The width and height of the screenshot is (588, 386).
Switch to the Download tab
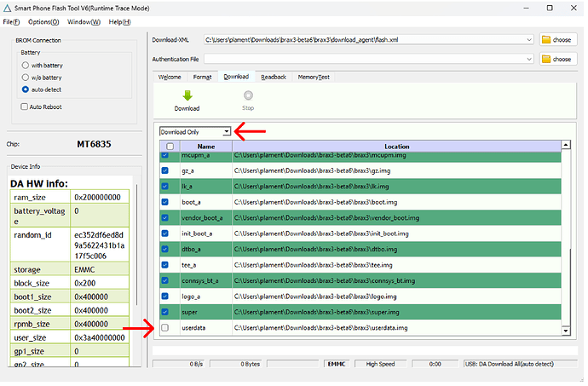[x=237, y=77]
